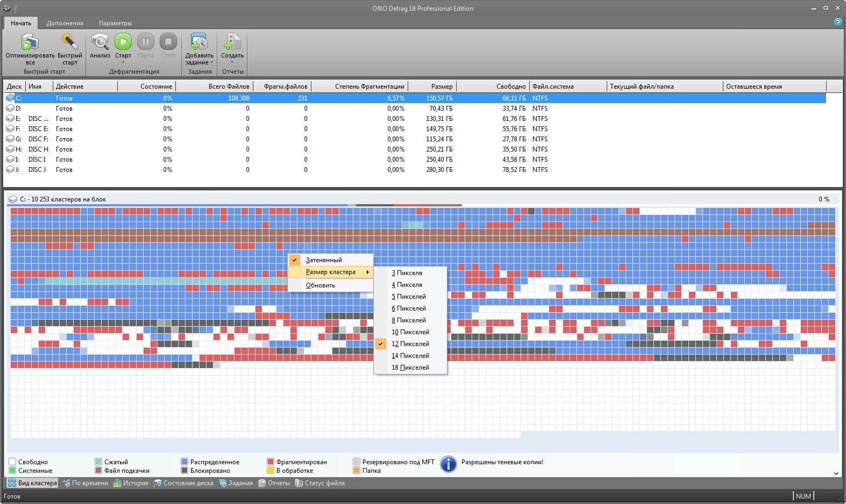Choose 18 Пикселей cluster size
Screen dimensions: 846x504
[410, 368]
